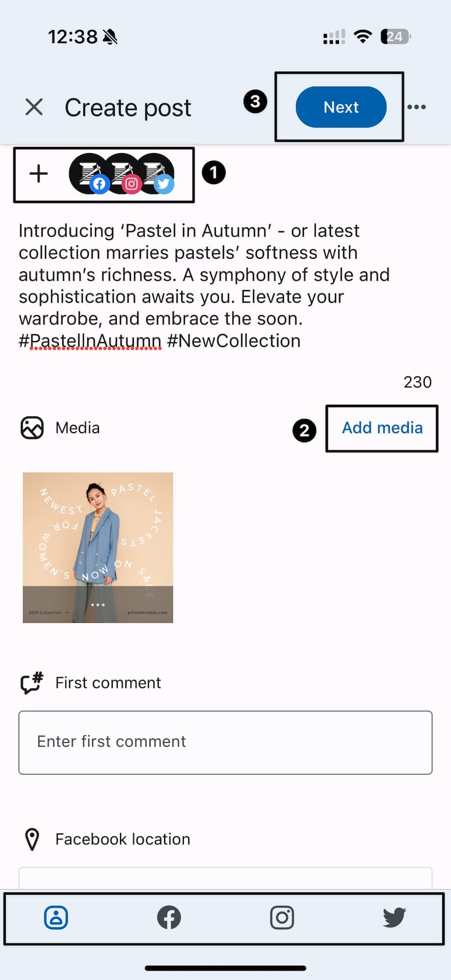Click the Media image icon
Screen dimensions: 451x980
[x=32, y=428]
